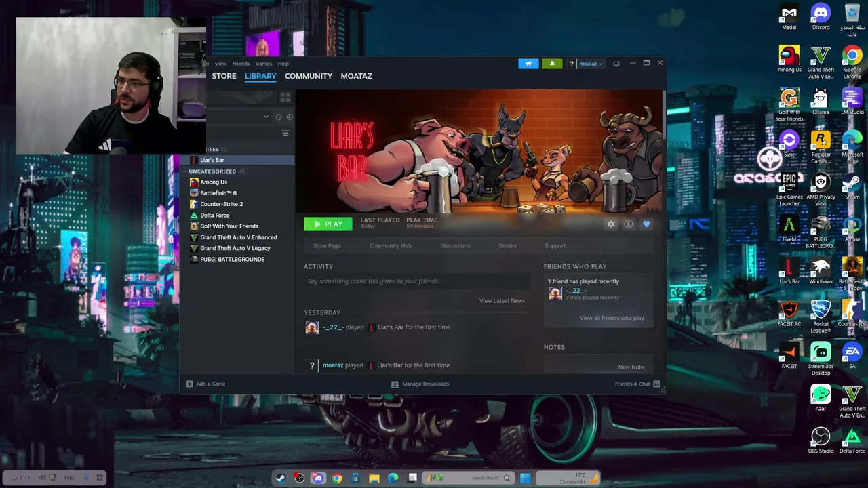Viewport: 868px width, 488px height.
Task: Select Windhawk desktop shortcut
Action: coord(821,271)
